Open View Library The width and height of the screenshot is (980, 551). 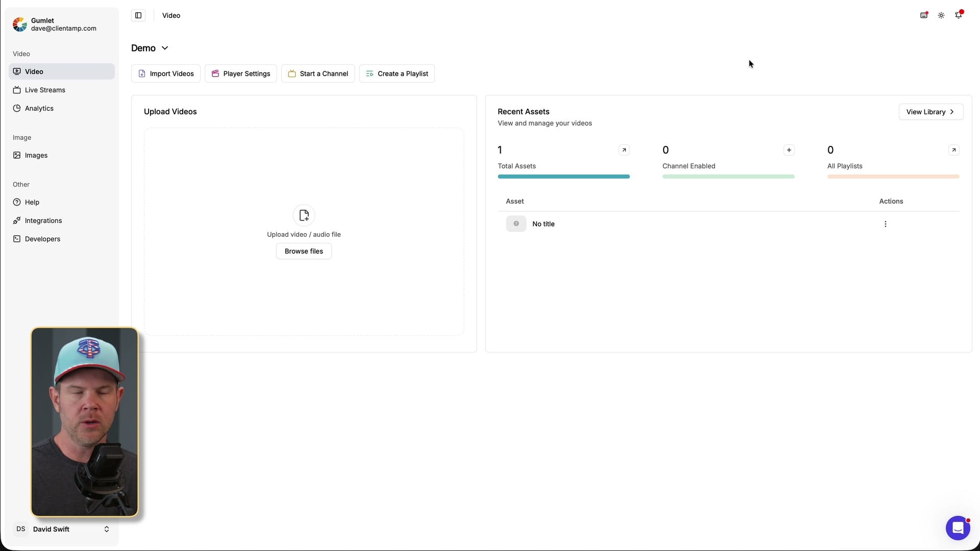tap(930, 112)
